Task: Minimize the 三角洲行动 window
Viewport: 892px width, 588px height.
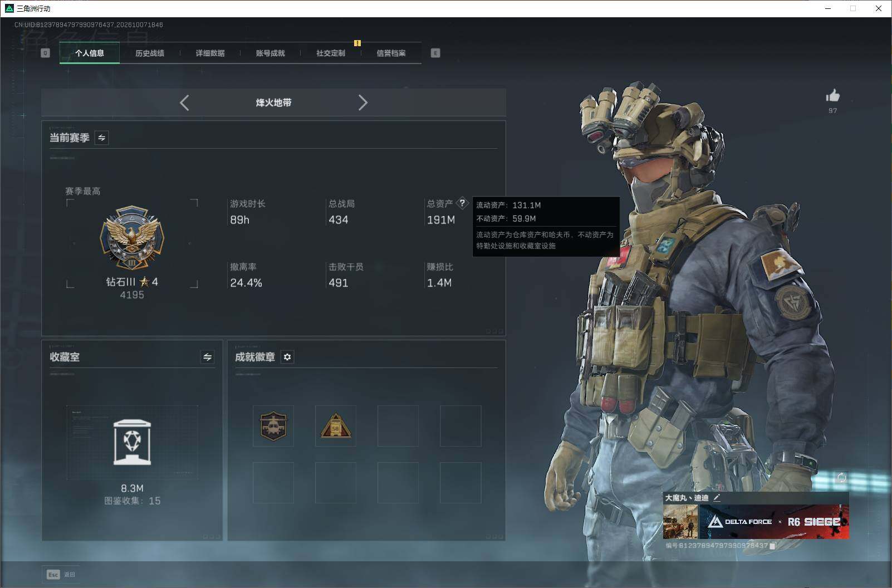Action: [x=828, y=8]
